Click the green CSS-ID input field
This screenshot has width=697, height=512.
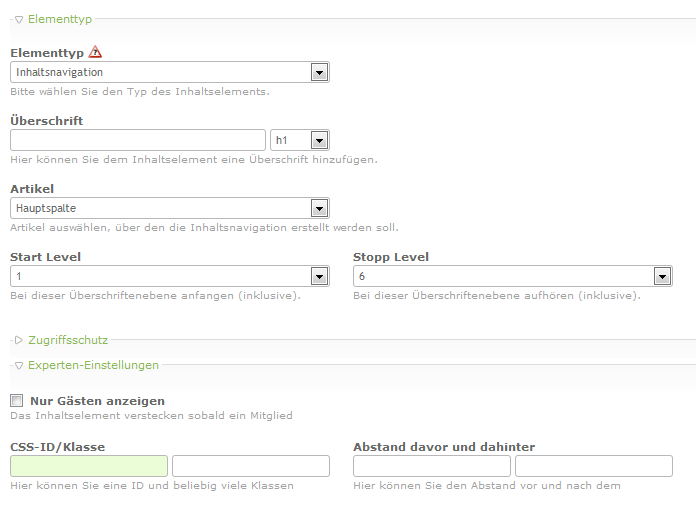click(89, 466)
